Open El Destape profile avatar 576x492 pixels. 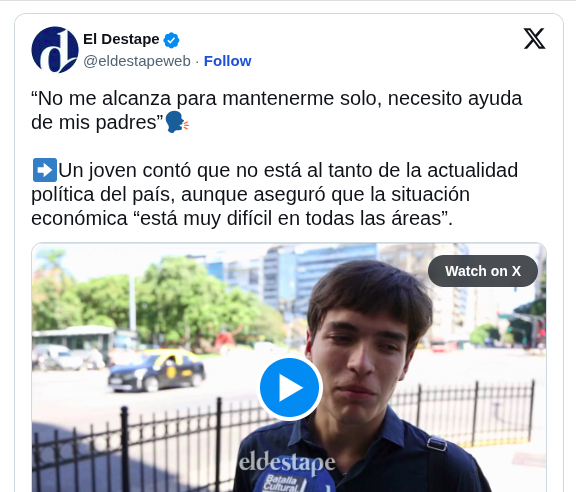[x=55, y=50]
